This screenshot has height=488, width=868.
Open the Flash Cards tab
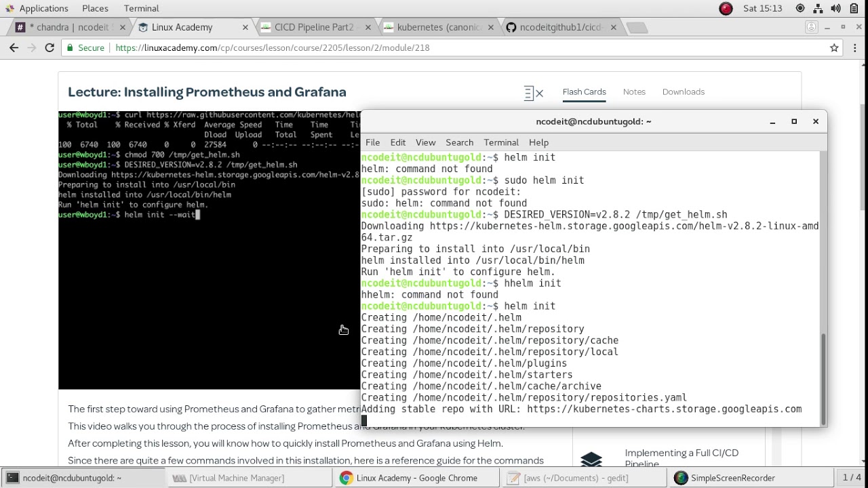click(584, 91)
